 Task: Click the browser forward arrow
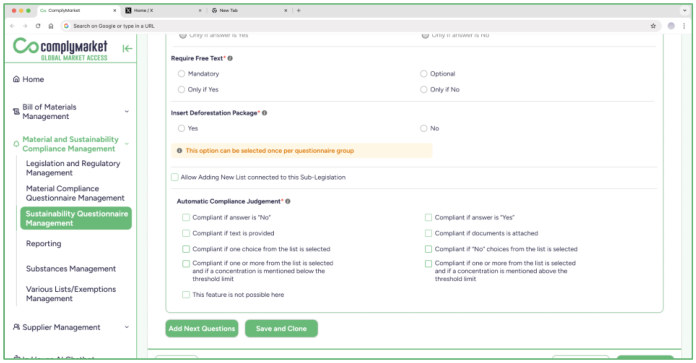[x=25, y=26]
